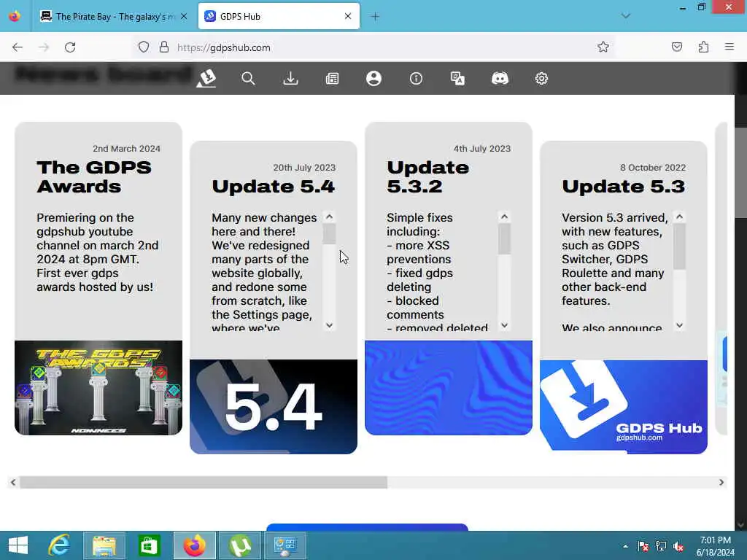The width and height of the screenshot is (747, 560).
Task: Open the account profile icon in navbar
Action: (374, 78)
